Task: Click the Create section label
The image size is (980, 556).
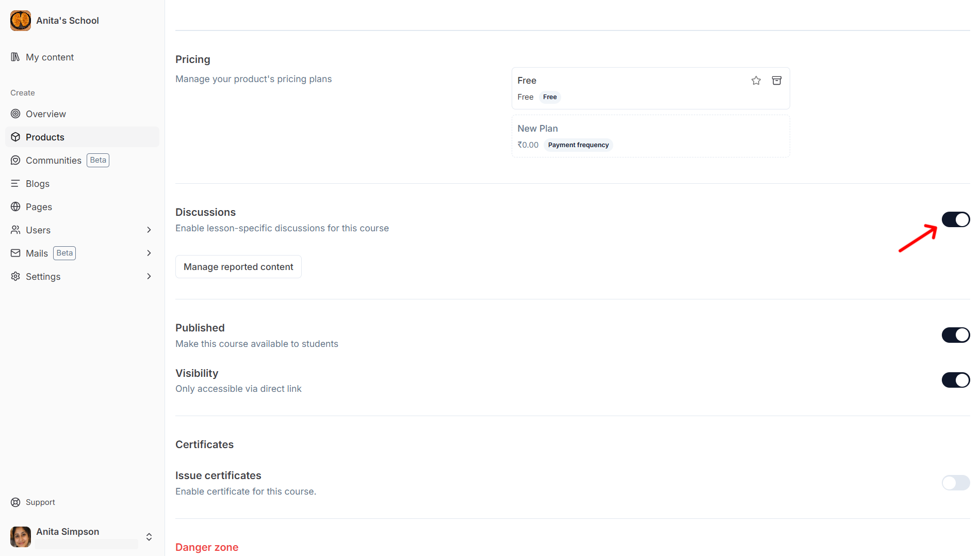Action: coord(23,93)
